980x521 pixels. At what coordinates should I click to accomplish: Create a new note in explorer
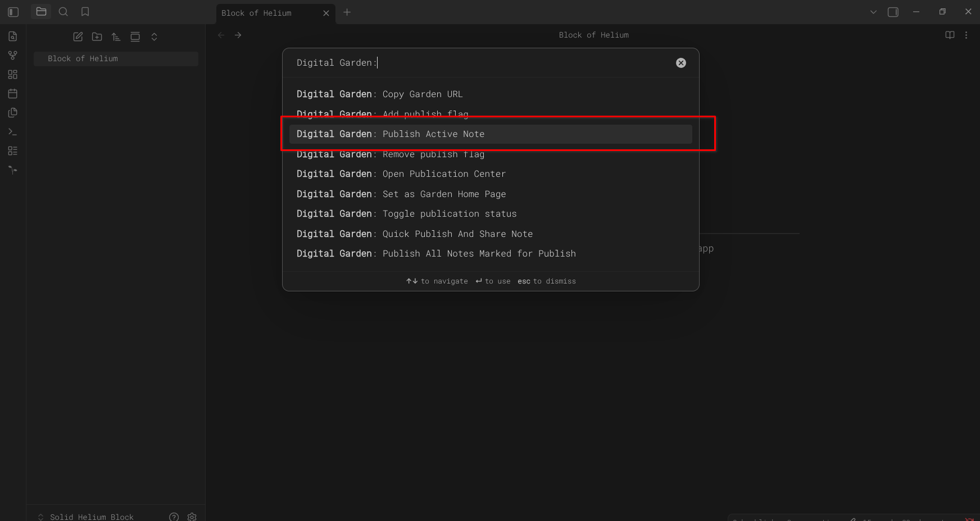[78, 37]
